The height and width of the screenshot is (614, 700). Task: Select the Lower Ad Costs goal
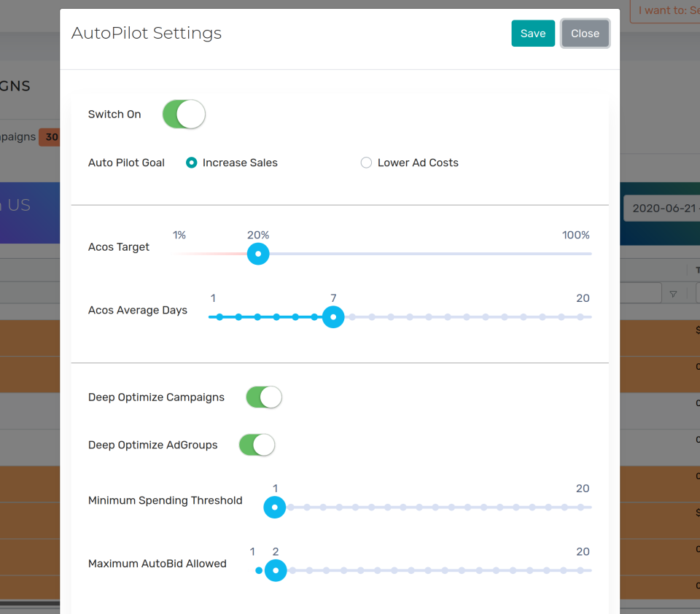click(x=366, y=163)
